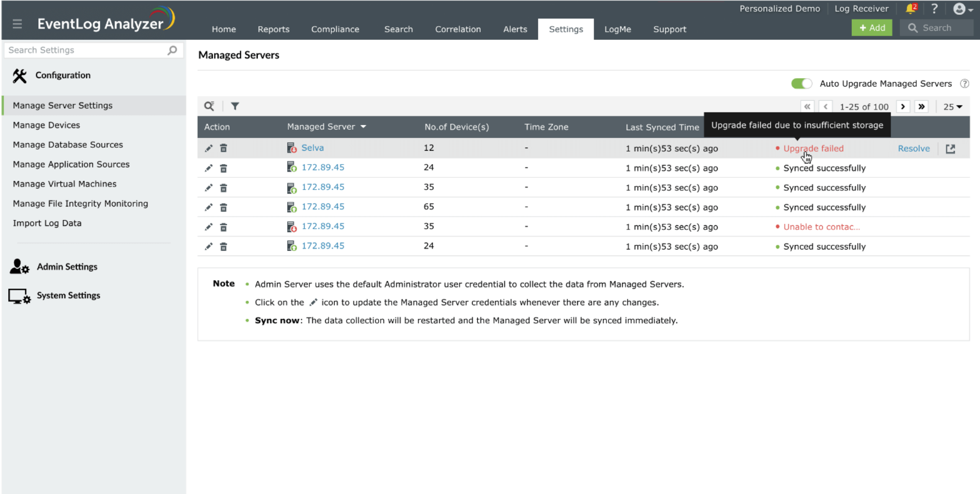The image size is (980, 494).
Task: Open Manage Database Sources
Action: (x=68, y=145)
